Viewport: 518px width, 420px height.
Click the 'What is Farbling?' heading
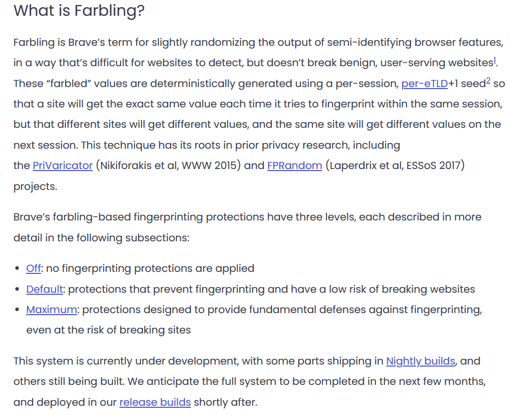click(x=79, y=11)
